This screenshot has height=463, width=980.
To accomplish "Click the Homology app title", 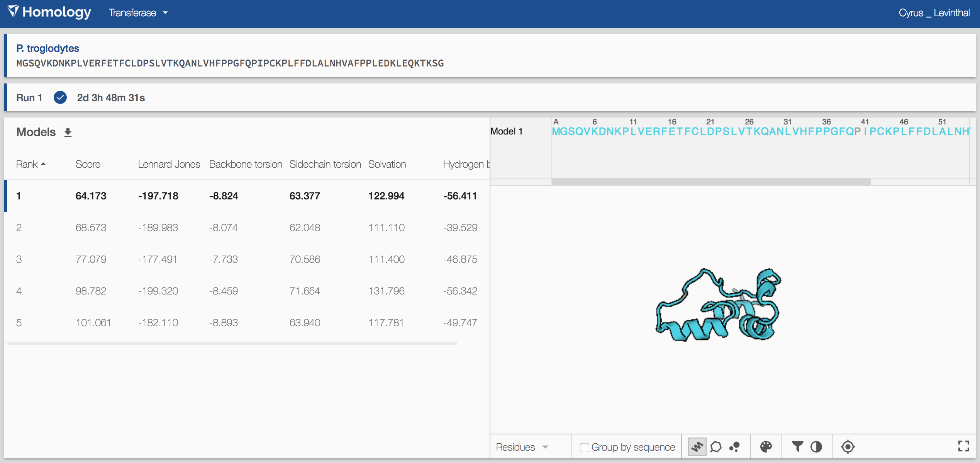I will click(57, 12).
